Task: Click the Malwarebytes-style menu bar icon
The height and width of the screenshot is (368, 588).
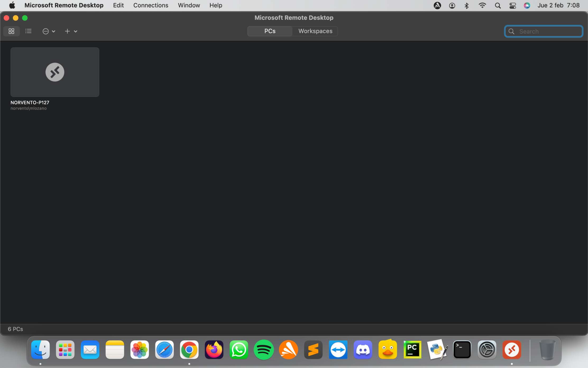Action: 437,6
